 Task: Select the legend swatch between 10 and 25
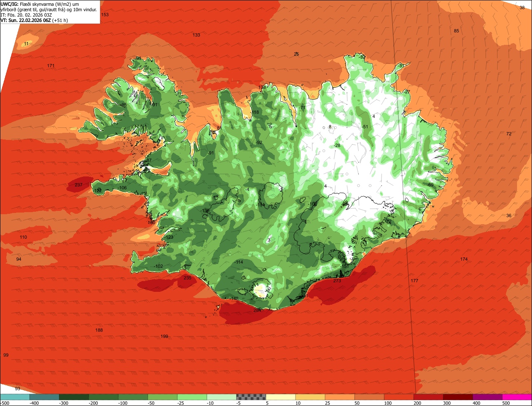tap(310, 397)
